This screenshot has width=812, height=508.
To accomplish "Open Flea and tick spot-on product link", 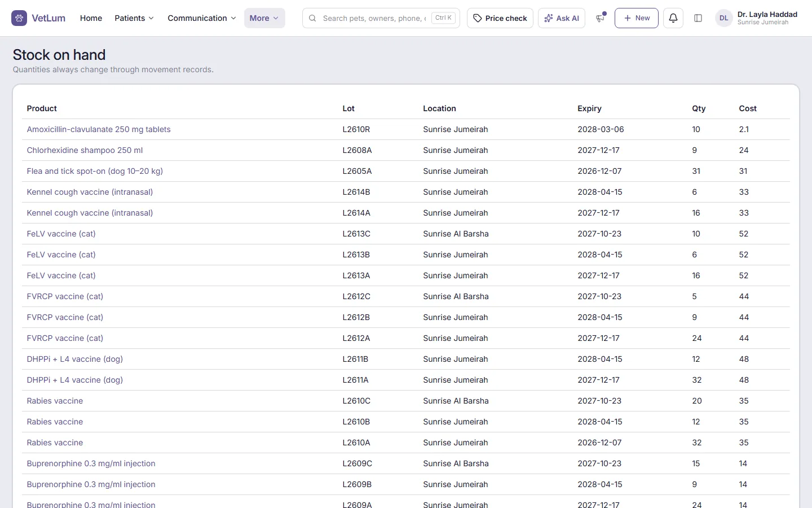I will coord(95,171).
